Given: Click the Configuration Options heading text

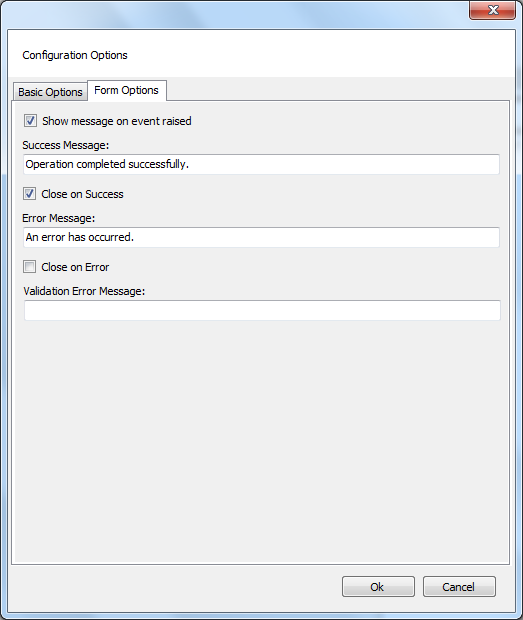Looking at the screenshot, I should point(75,55).
